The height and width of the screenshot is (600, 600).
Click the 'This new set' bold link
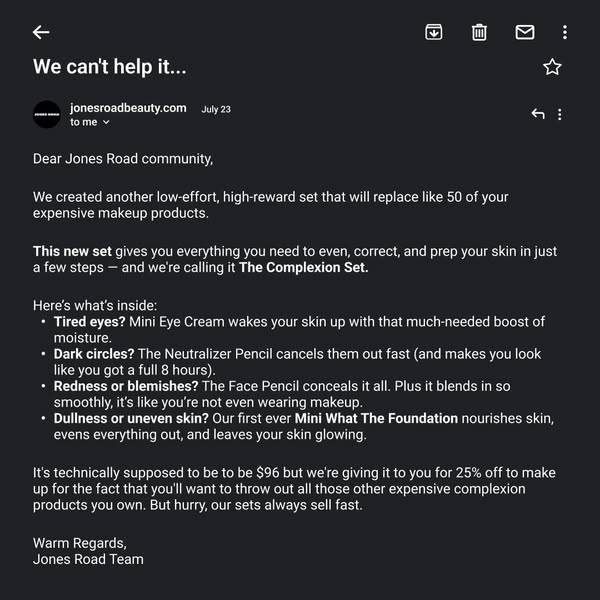coord(72,251)
